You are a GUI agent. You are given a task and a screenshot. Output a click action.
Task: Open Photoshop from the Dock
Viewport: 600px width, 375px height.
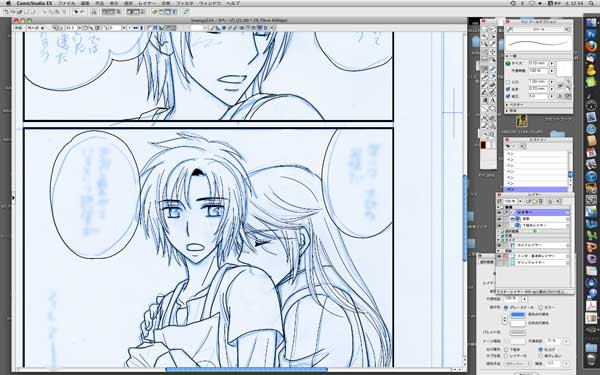coord(591,34)
